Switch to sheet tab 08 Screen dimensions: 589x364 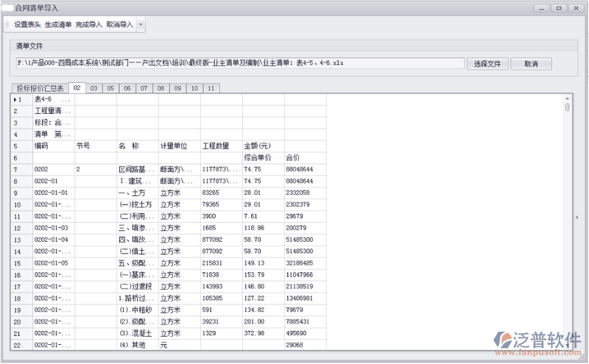(x=161, y=88)
